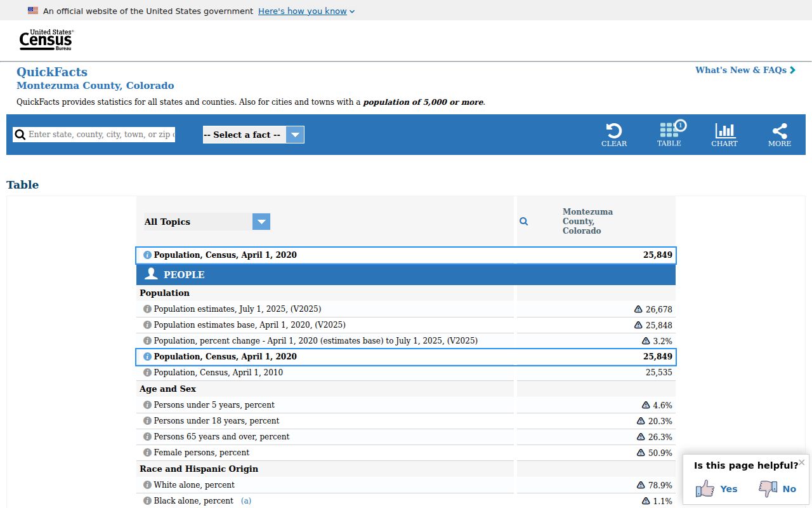Open the TABLE view icon

[x=670, y=130]
